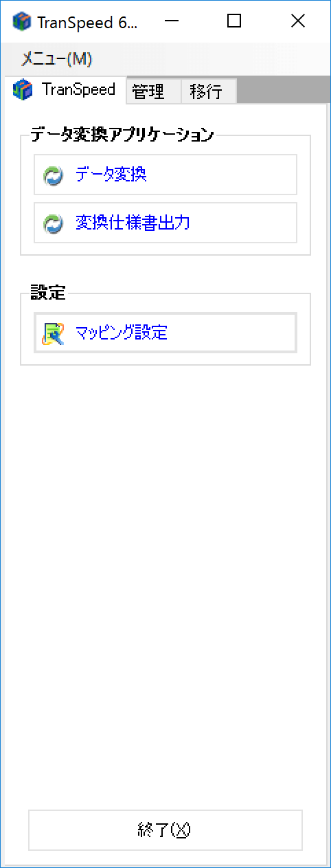Open the 変換仕様書出力 link text
331x868 pixels.
tap(133, 222)
